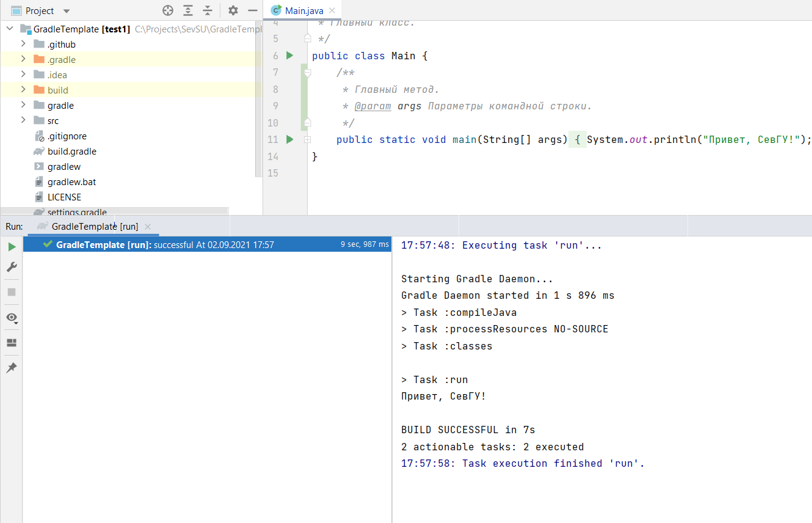Click the '> Task :compileJava' output line
812x523 pixels.
click(459, 312)
